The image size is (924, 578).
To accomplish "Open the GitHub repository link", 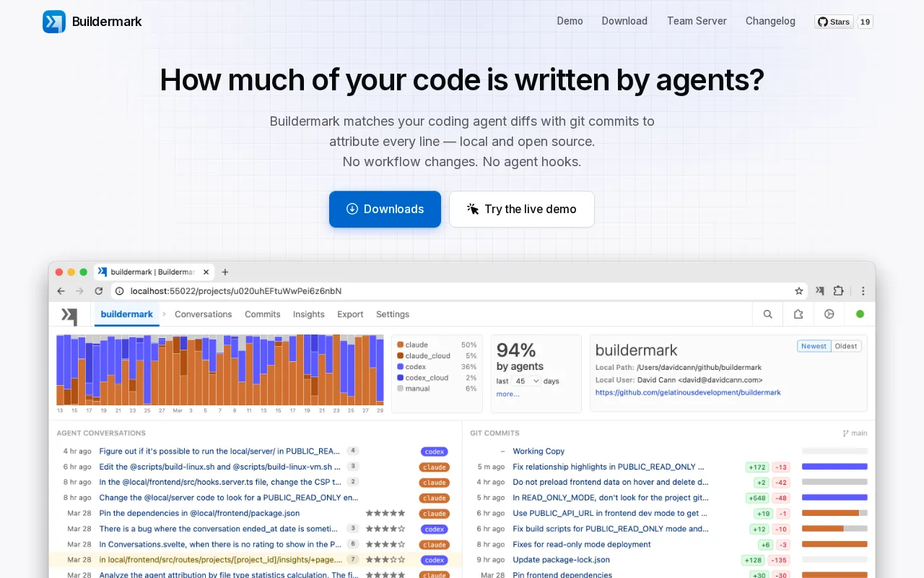I will (x=688, y=392).
